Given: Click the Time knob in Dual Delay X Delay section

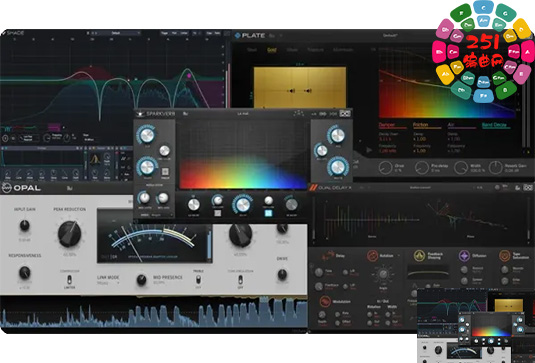Looking at the screenshot, I should point(319,272).
